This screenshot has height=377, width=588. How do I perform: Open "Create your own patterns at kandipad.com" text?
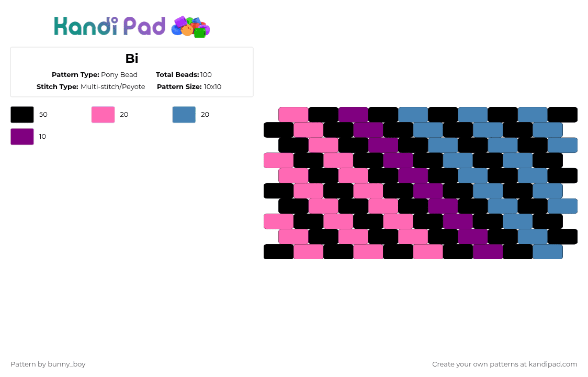[505, 364]
